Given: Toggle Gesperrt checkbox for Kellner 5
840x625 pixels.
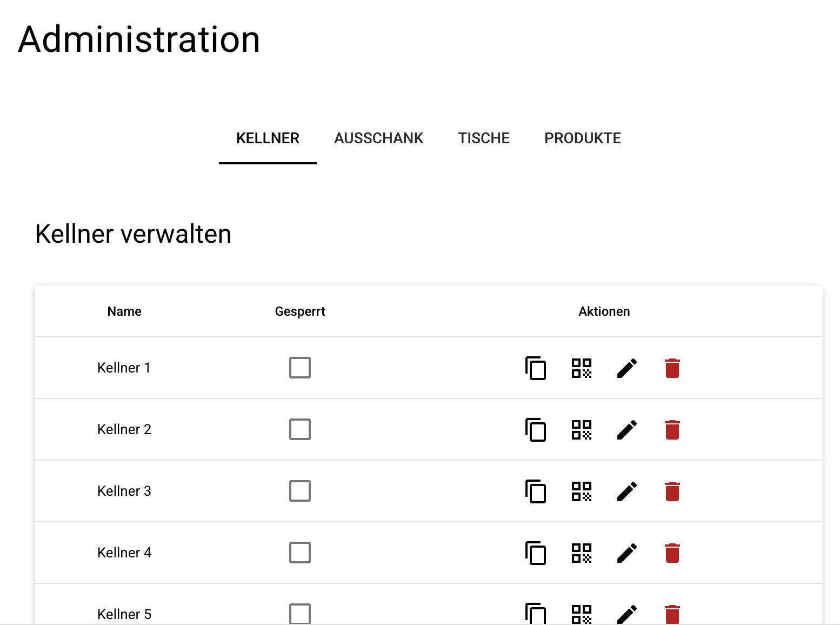Looking at the screenshot, I should click(300, 614).
